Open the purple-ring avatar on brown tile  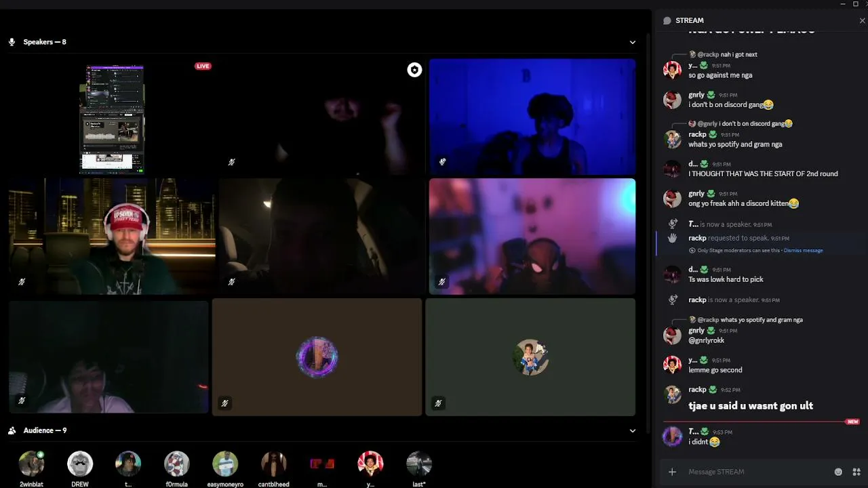pos(317,357)
